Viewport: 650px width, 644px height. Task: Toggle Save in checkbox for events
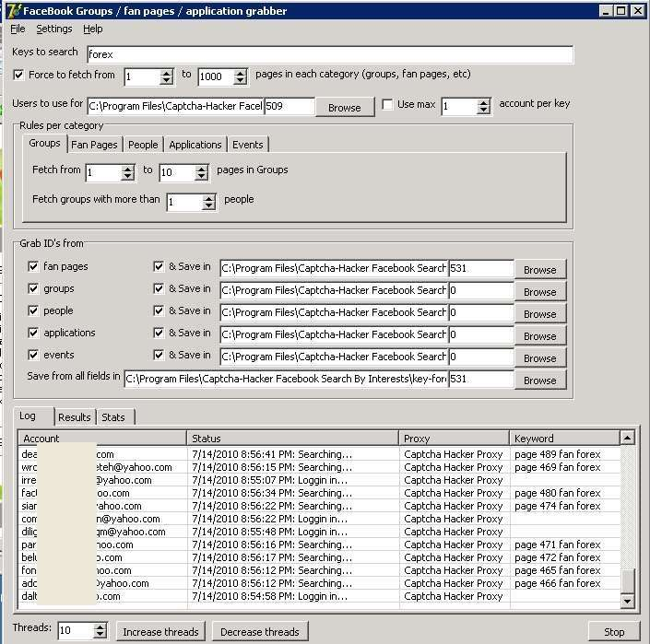coord(159,355)
